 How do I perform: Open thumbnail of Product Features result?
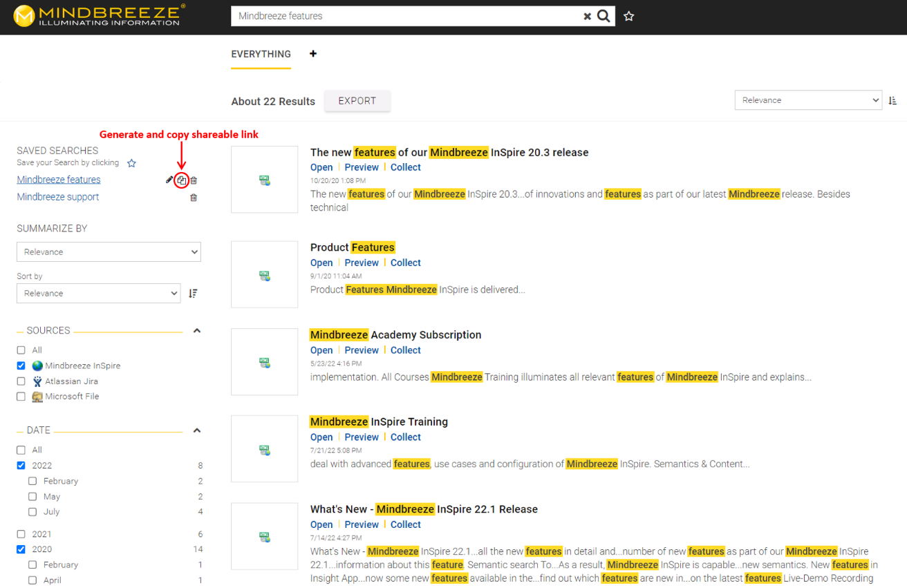[x=264, y=274]
